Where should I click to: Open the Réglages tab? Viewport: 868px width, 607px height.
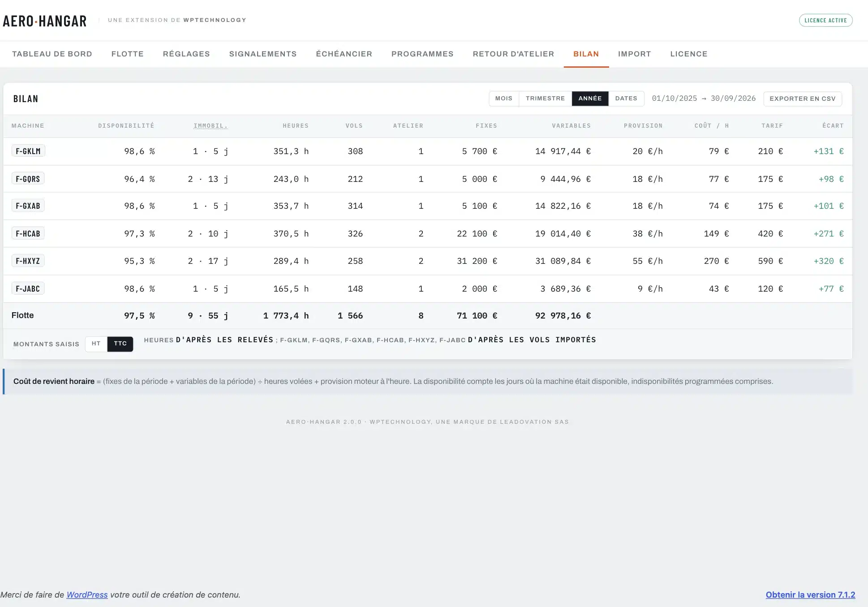pyautogui.click(x=186, y=54)
